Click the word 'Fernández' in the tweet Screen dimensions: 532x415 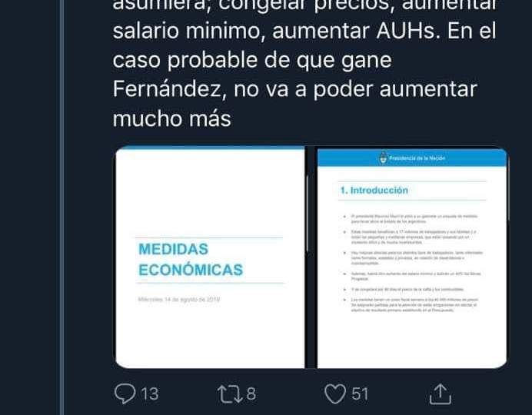click(170, 89)
